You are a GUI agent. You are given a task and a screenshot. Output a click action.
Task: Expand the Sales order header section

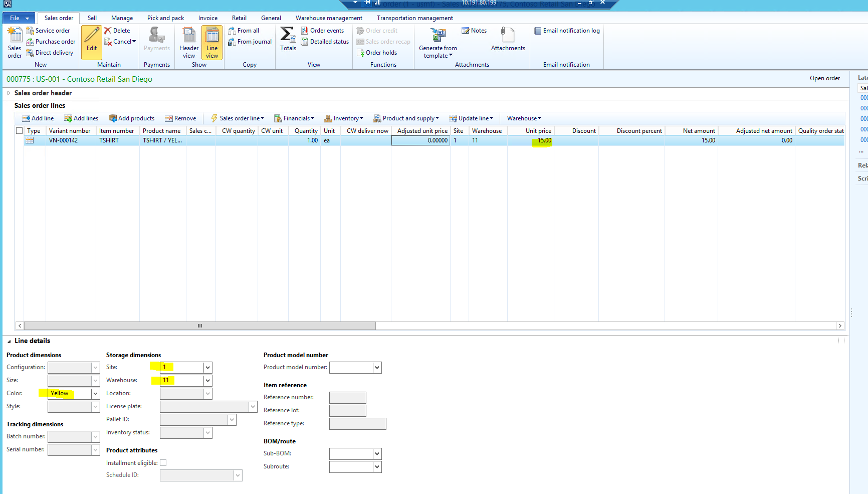click(x=9, y=93)
